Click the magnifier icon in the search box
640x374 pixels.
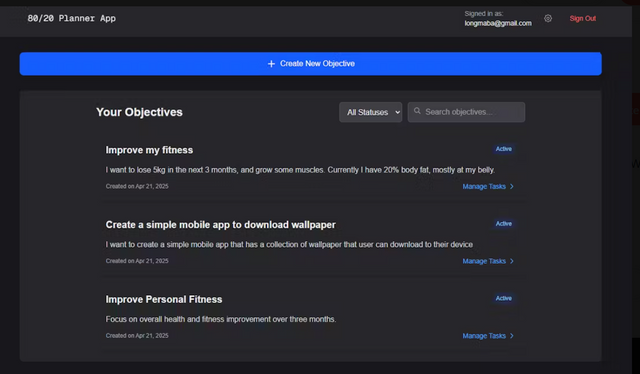pyautogui.click(x=417, y=111)
